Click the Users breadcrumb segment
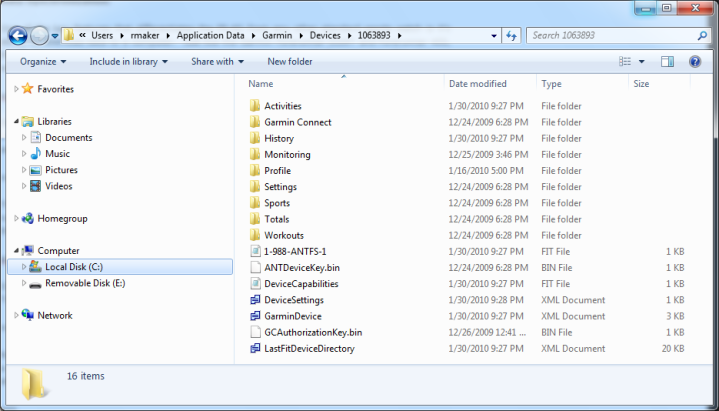This screenshot has width=719, height=411. (x=102, y=35)
